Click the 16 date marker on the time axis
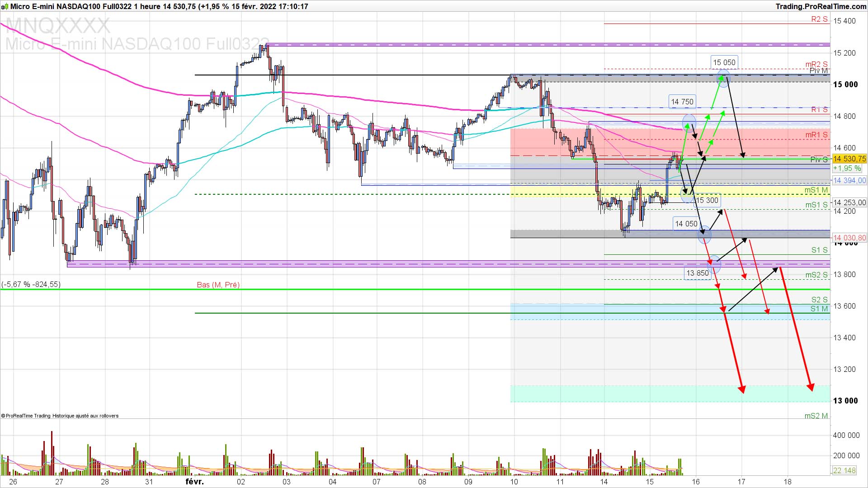The width and height of the screenshot is (868, 488). point(696,482)
